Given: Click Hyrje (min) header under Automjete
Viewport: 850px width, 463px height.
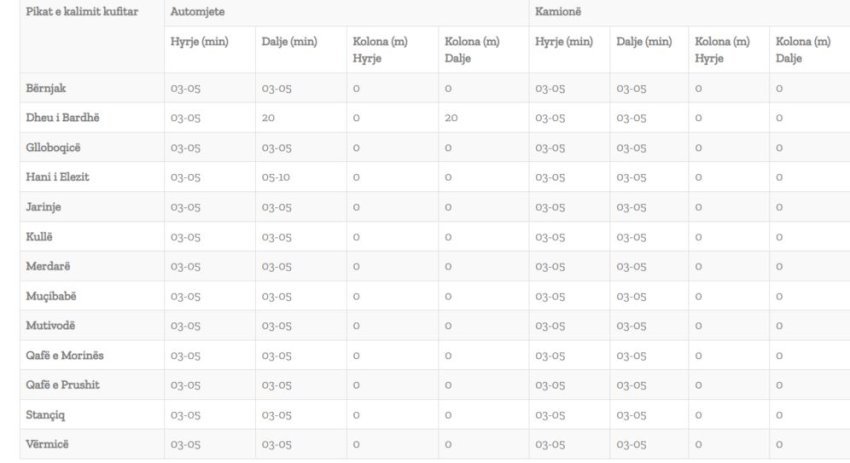Looking at the screenshot, I should click(x=200, y=42).
